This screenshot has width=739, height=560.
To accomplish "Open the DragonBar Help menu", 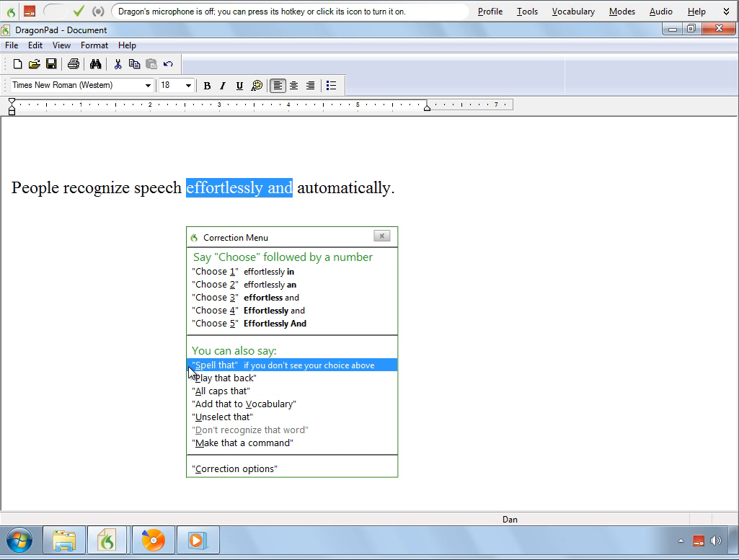I will click(696, 12).
